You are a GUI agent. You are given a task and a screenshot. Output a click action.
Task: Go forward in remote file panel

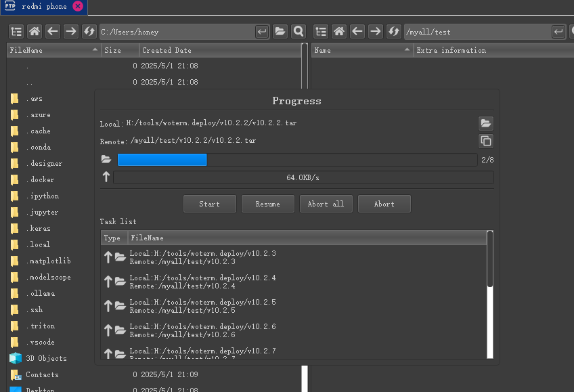[376, 31]
